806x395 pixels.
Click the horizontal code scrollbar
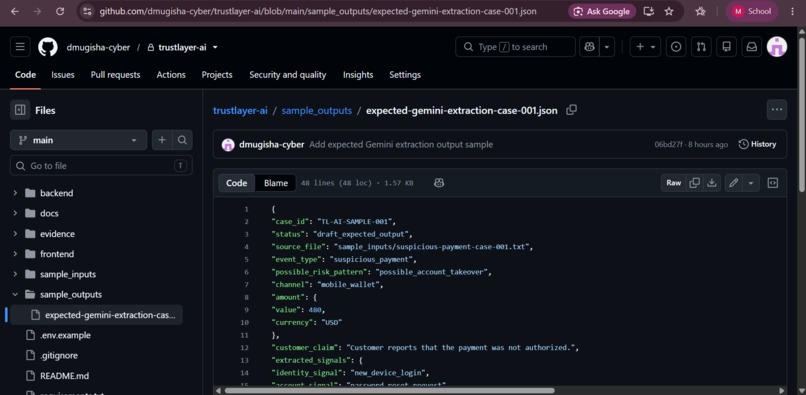click(389, 390)
